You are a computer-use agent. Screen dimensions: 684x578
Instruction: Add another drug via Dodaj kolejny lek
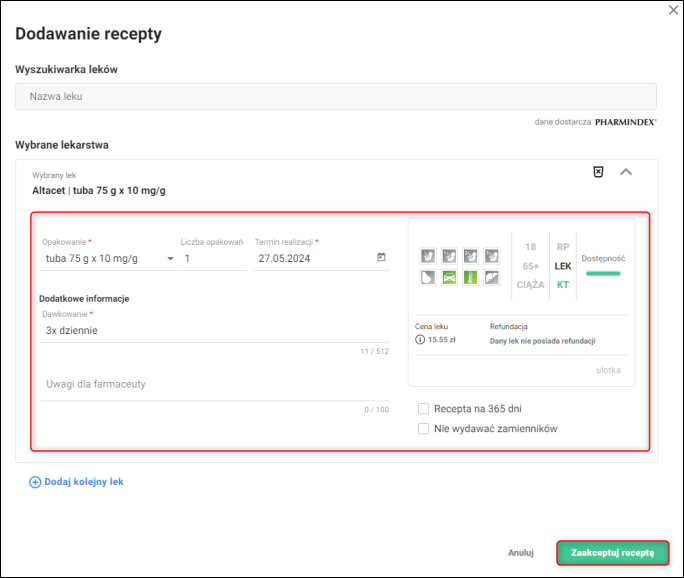77,481
